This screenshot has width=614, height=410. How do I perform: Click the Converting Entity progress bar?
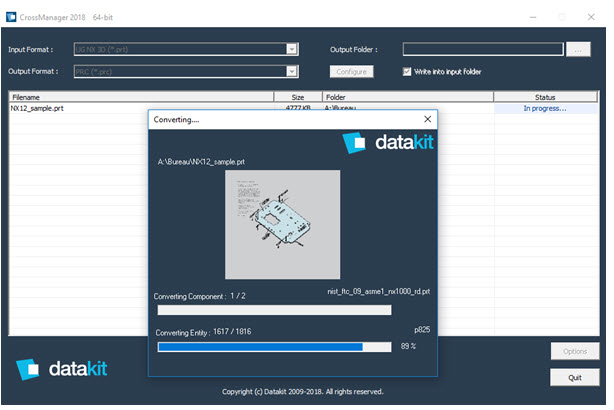click(274, 347)
